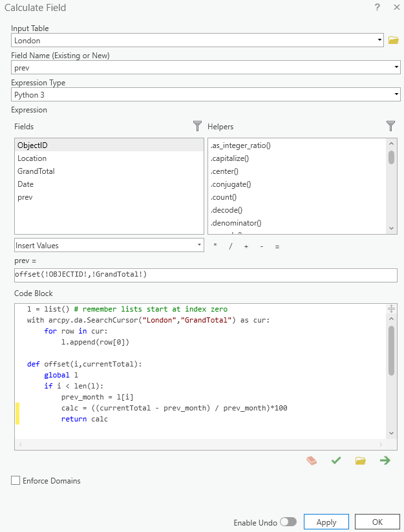Select prev in the Fields list
Viewport: 404px width, 532px height.
coord(109,197)
